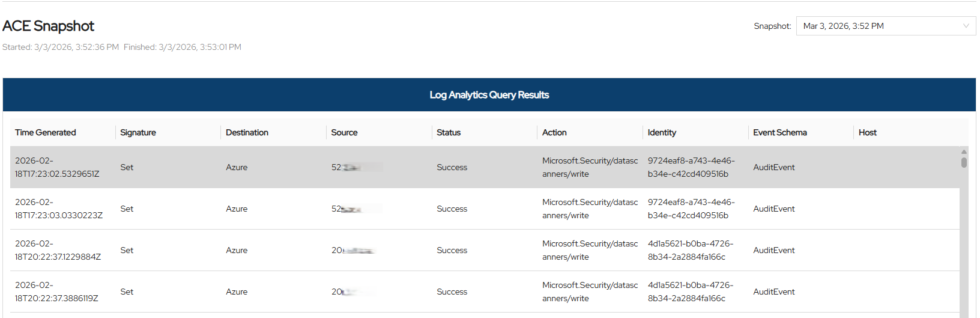The image size is (980, 318).
Task: Click Azure in the 20:22:37.3886119Z row
Action: click(237, 292)
